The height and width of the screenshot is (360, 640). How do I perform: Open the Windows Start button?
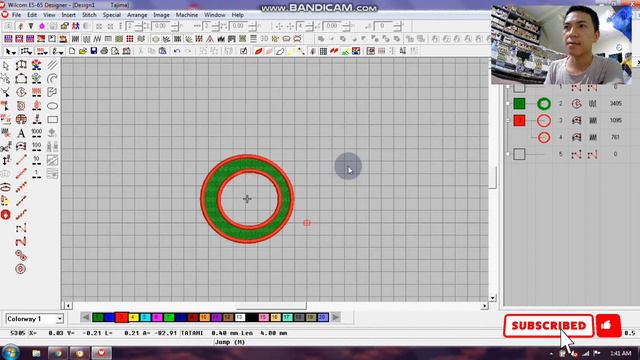point(10,353)
